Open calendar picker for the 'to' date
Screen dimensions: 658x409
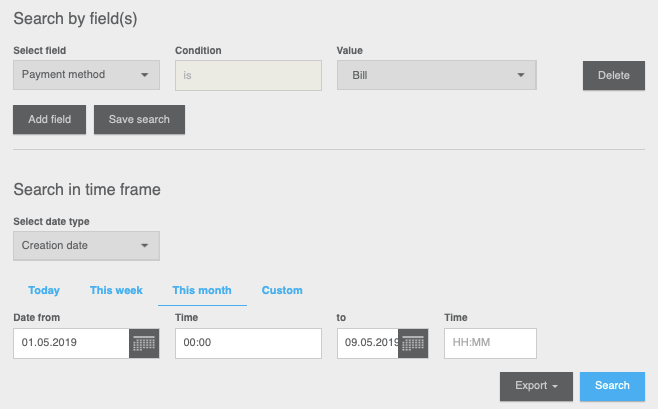[x=413, y=344]
